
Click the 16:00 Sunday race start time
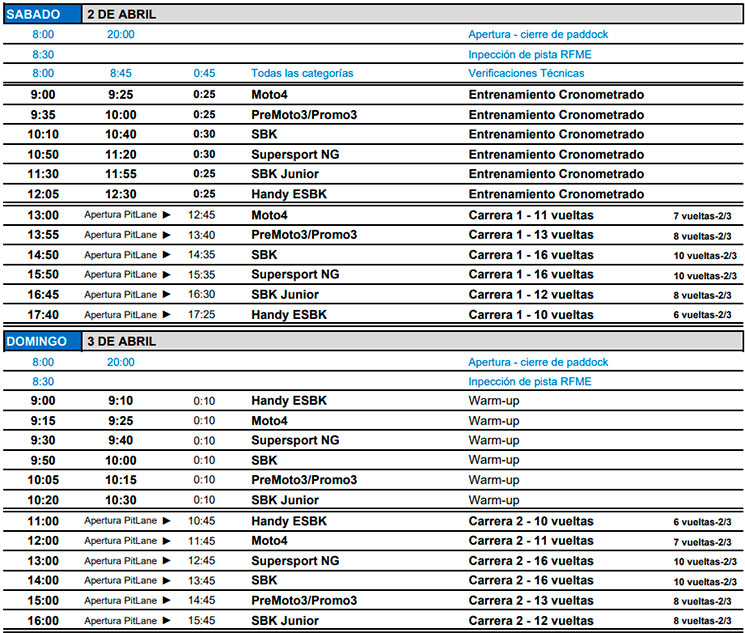(43, 621)
